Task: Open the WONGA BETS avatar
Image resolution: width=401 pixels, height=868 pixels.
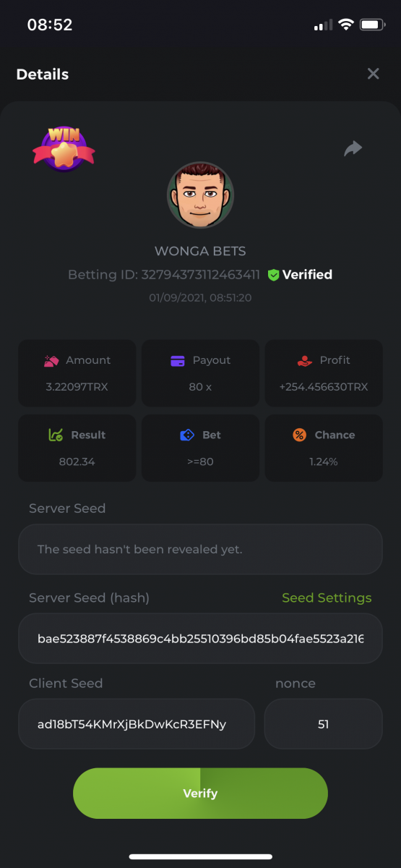Action: coord(200,195)
